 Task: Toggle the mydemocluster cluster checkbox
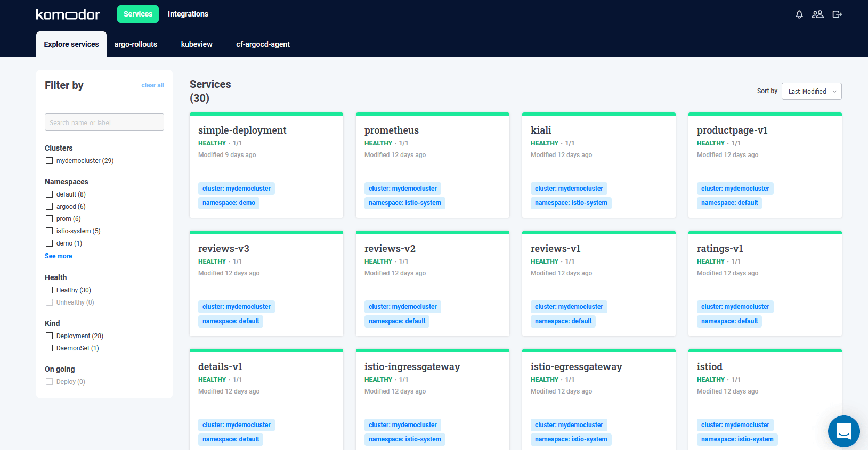click(x=50, y=161)
